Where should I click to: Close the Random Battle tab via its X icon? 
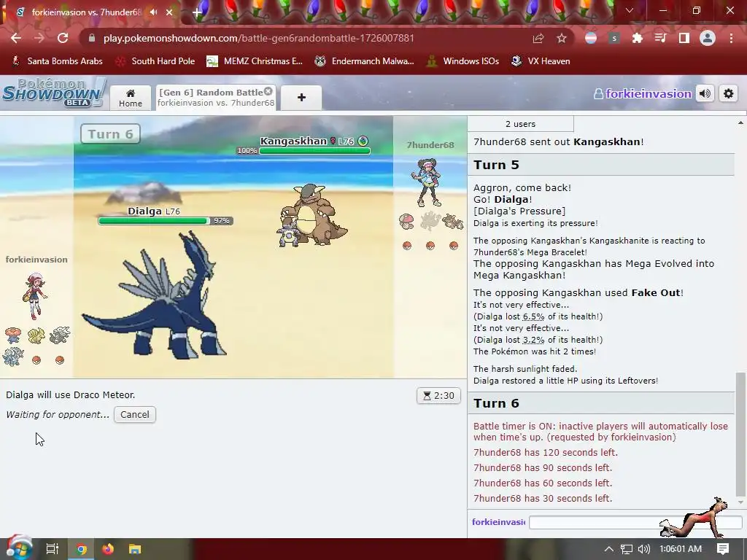click(x=268, y=91)
